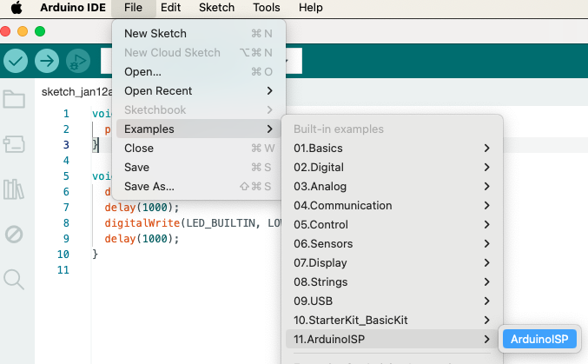Open the Boards Manager sidebar icon
The image size is (588, 364).
14,144
